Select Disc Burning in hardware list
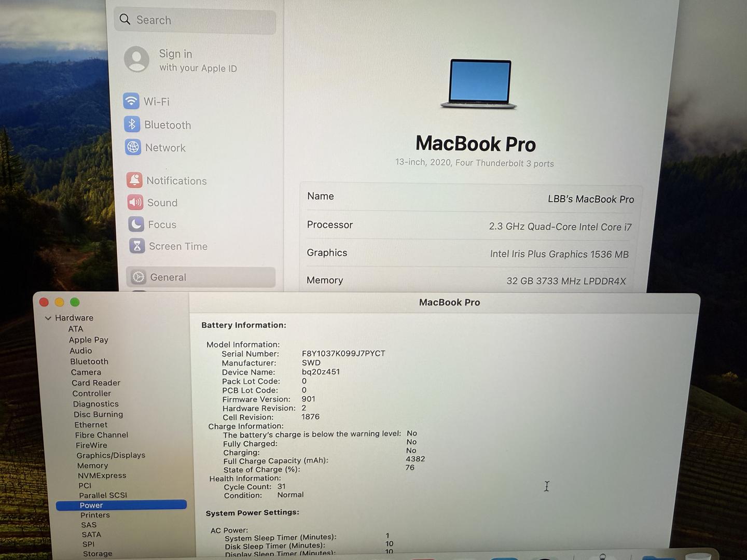747x560 pixels. 99,414
